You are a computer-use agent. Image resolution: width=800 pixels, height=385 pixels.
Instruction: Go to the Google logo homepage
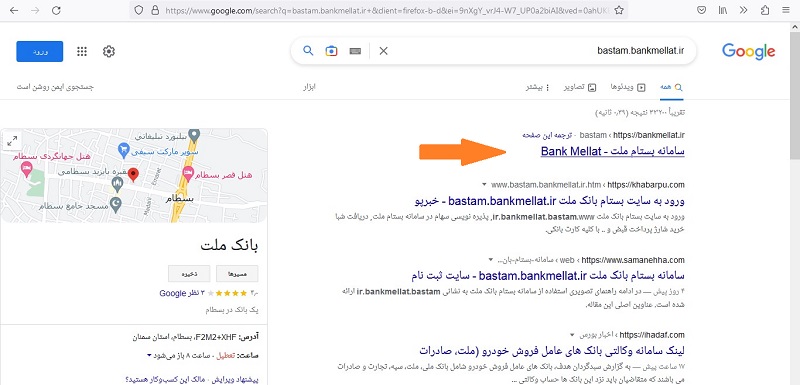coord(748,52)
